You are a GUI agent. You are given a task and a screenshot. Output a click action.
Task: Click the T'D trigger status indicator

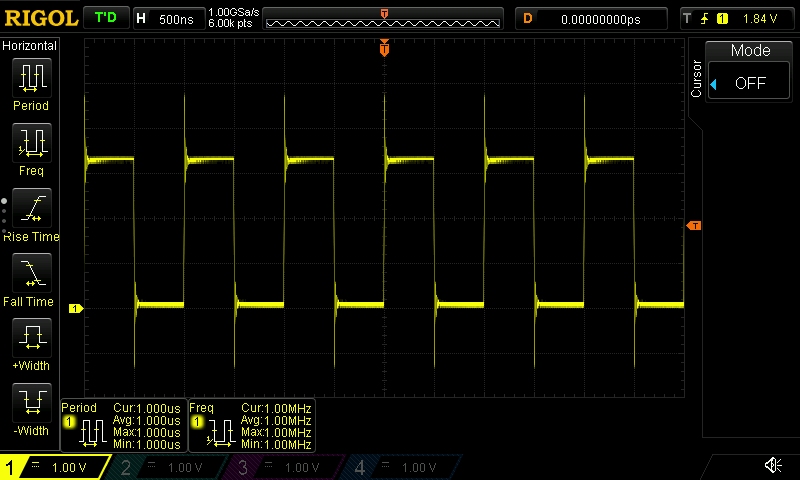click(x=106, y=18)
